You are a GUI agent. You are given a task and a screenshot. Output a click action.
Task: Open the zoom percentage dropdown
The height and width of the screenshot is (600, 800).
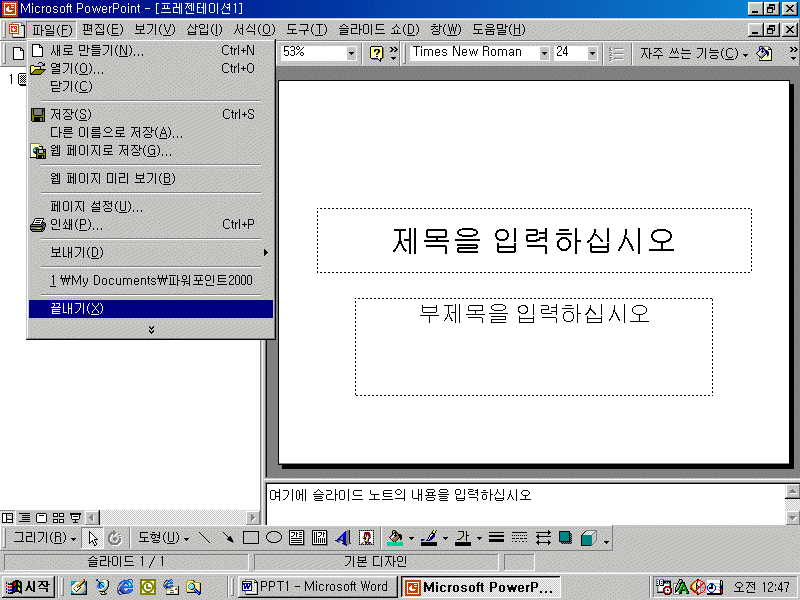point(351,53)
